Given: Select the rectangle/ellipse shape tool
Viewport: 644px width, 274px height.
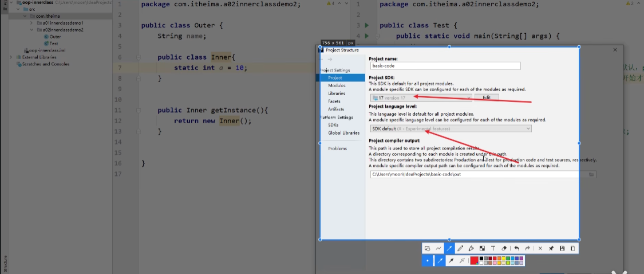Looking at the screenshot, I should 427,248.
